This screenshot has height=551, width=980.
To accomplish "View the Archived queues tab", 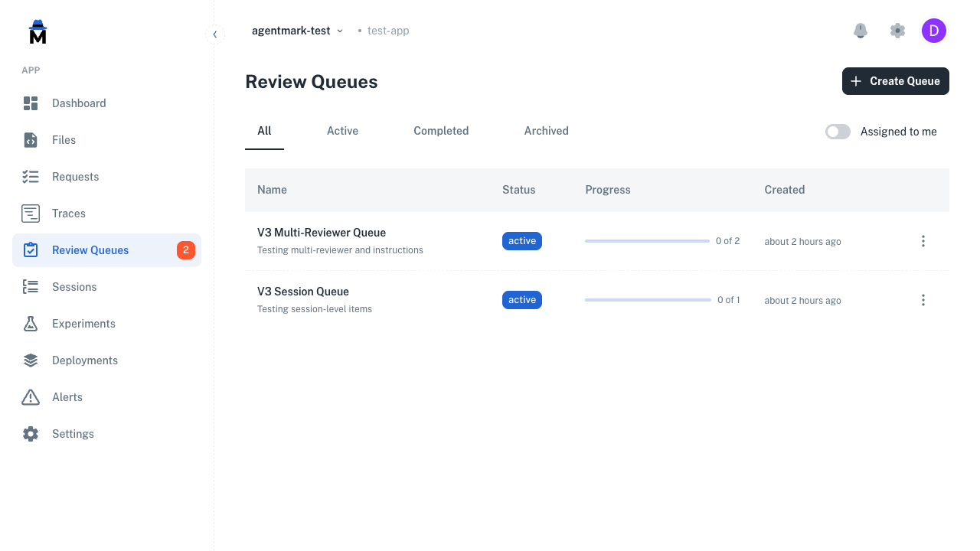I will pyautogui.click(x=546, y=131).
